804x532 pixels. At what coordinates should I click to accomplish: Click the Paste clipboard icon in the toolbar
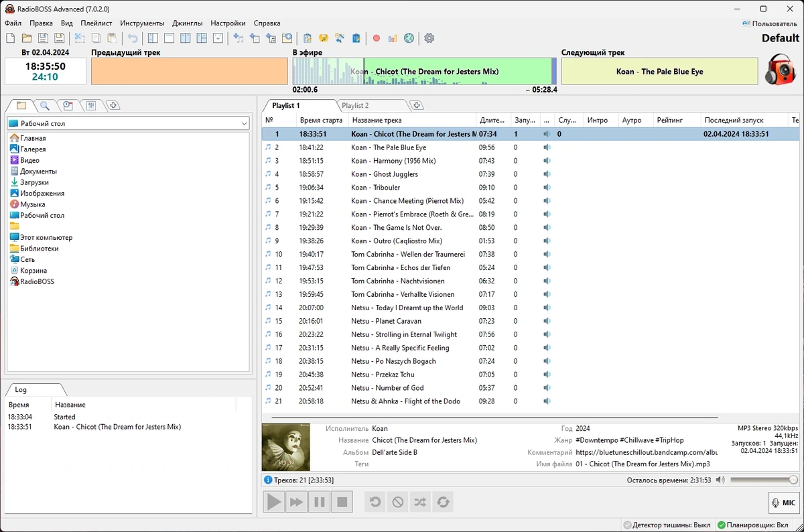click(x=113, y=38)
